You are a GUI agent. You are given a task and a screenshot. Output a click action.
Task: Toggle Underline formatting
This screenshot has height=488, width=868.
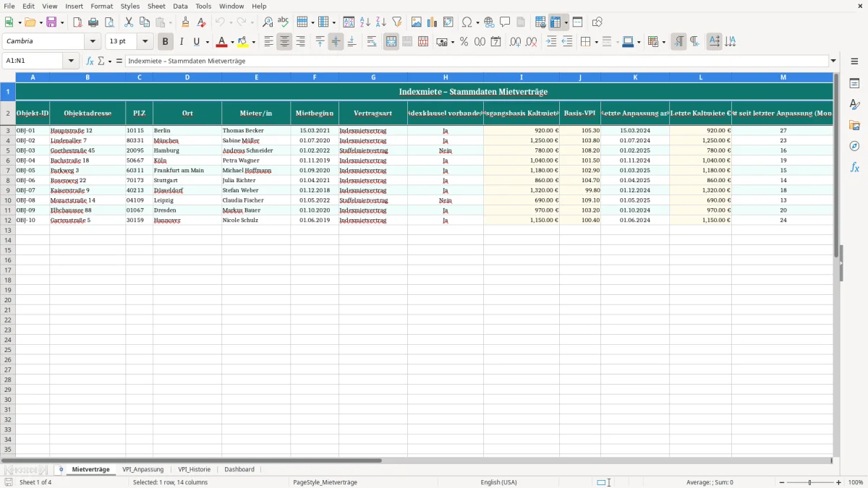click(x=196, y=42)
